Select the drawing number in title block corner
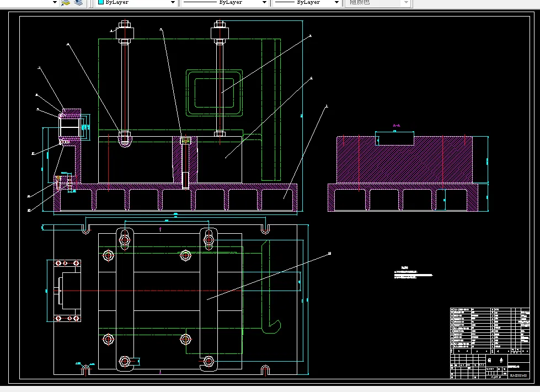This screenshot has height=392, width=540. 518,375
